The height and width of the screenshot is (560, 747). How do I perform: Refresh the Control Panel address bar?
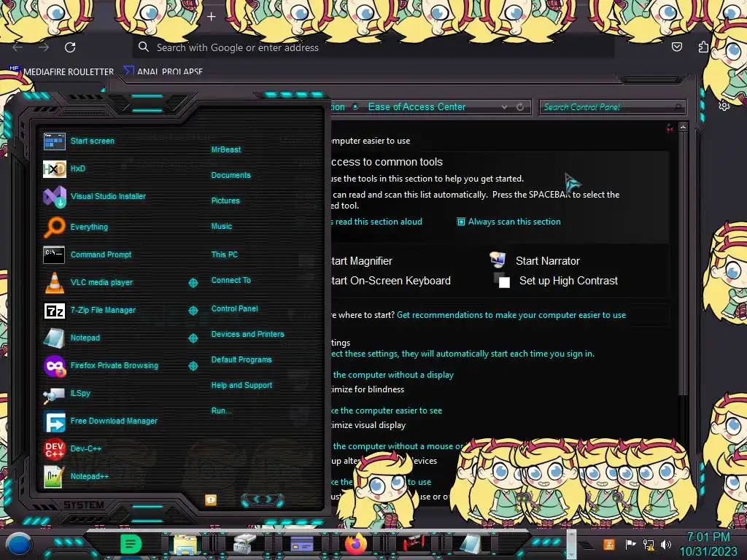coord(520,107)
